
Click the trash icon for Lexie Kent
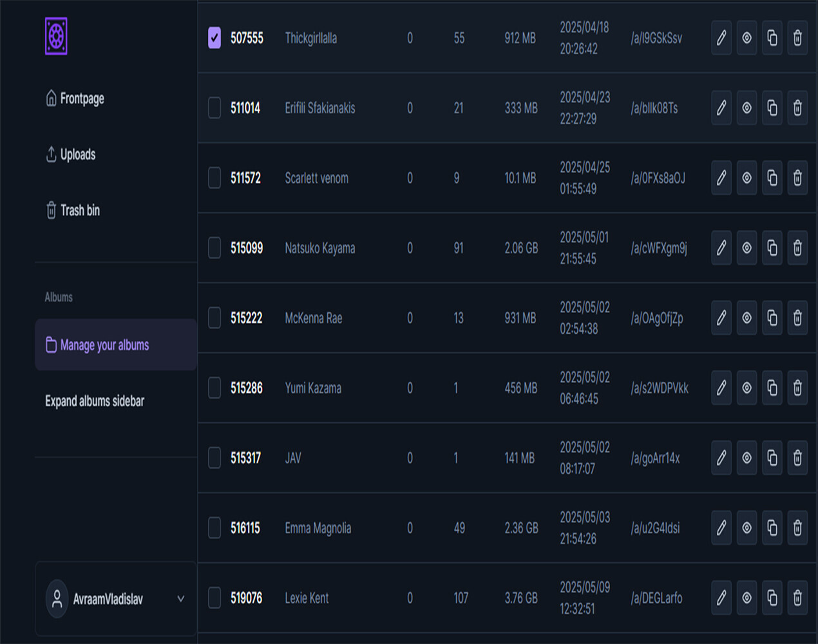797,598
